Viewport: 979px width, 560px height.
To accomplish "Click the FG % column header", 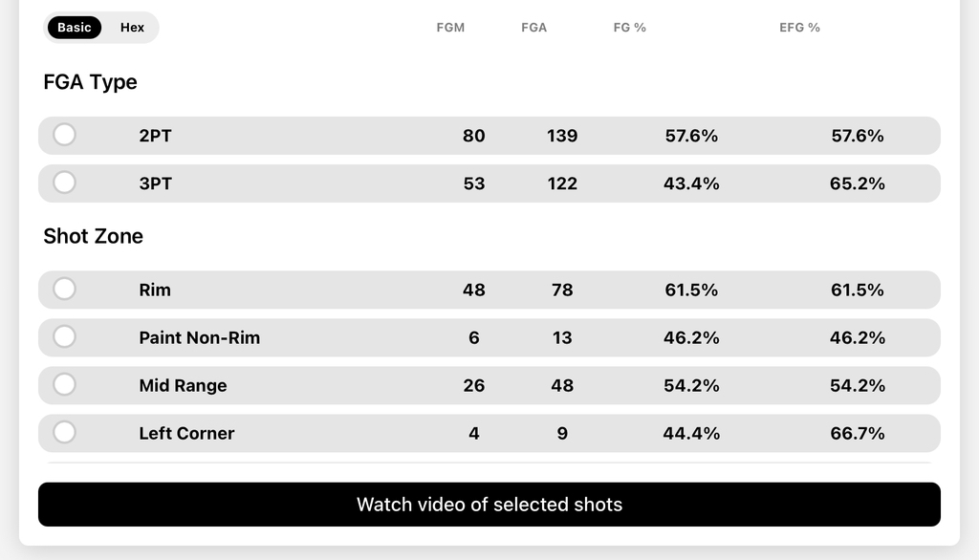I will click(x=629, y=28).
